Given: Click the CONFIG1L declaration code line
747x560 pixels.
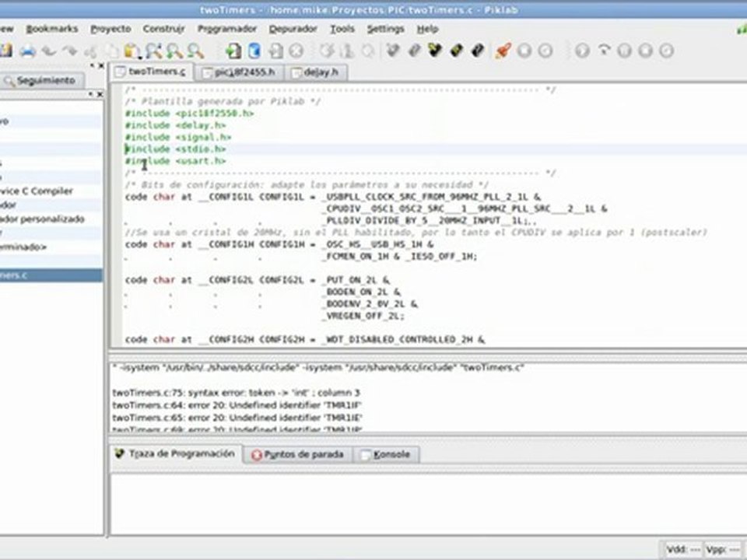Looking at the screenshot, I should click(333, 197).
